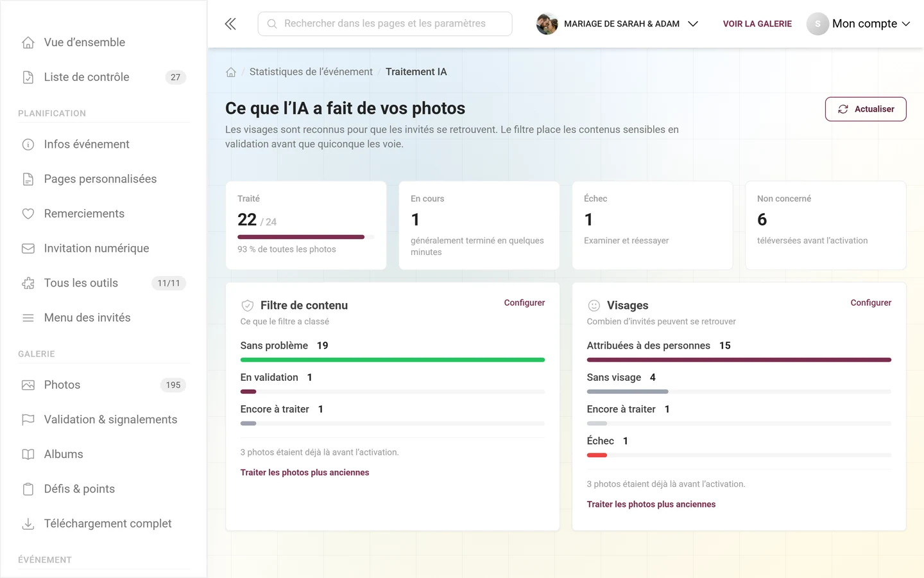
Task: Click the hamburger icon beside Menu des invités
Action: (x=28, y=318)
